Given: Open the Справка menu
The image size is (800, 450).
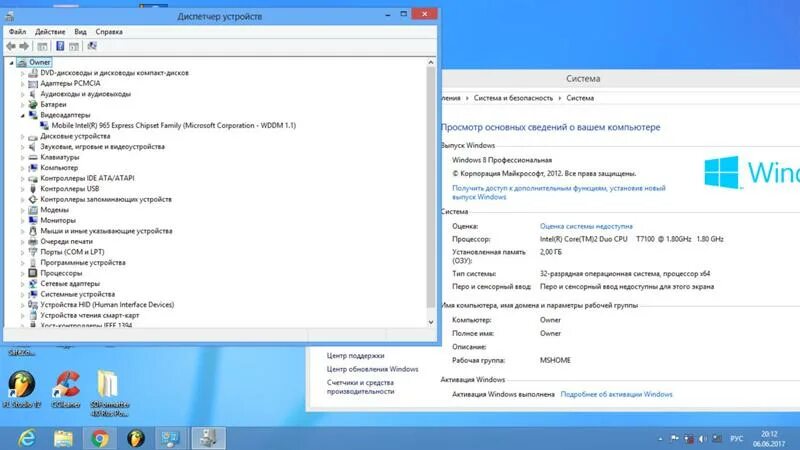Looking at the screenshot, I should coord(109,32).
